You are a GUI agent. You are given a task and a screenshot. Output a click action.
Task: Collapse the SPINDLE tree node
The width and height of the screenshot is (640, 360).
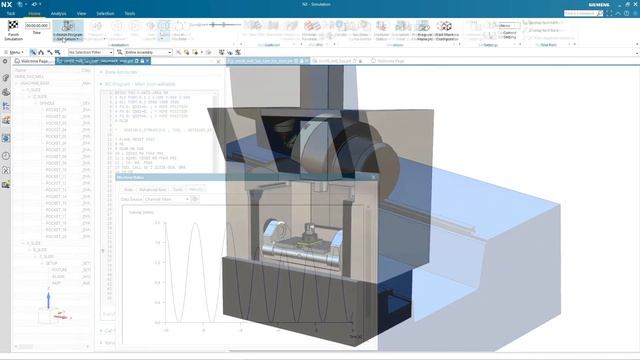pos(36,103)
